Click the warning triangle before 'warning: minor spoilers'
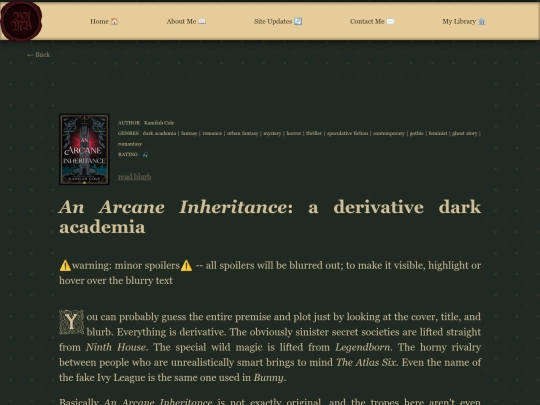This screenshot has width=540, height=405. pyautogui.click(x=65, y=266)
